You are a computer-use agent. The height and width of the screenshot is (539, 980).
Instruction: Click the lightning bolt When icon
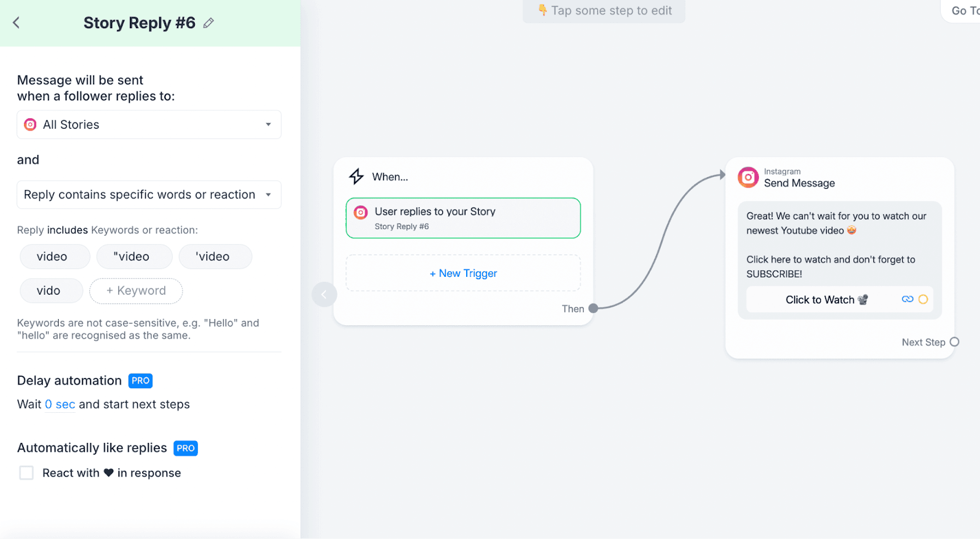[356, 176]
